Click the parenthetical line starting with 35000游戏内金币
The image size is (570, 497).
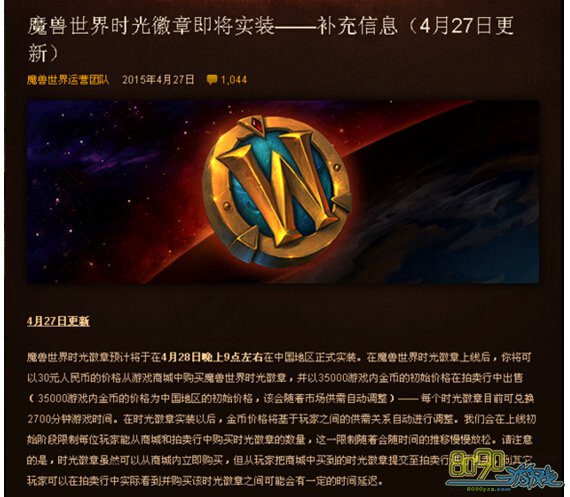pos(212,399)
